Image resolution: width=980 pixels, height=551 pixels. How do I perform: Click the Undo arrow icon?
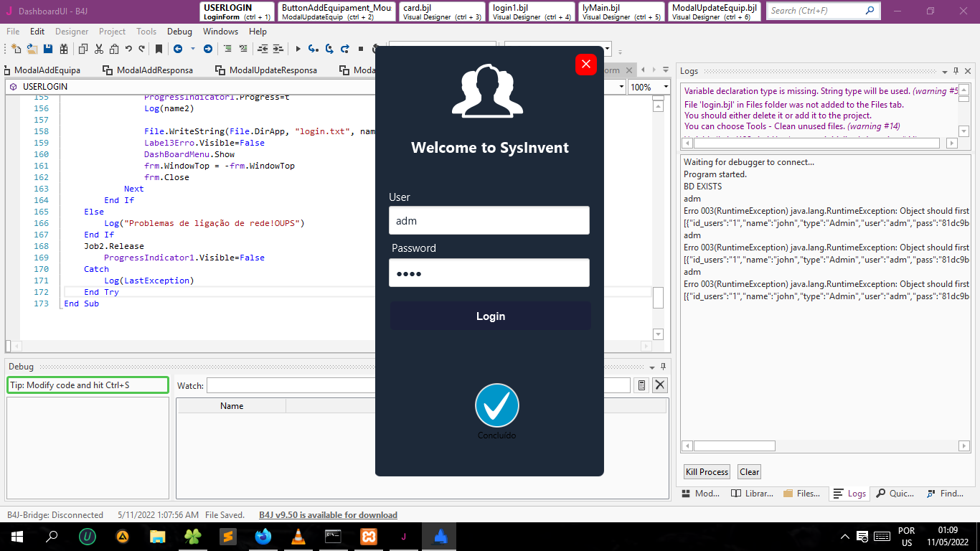pos(128,50)
